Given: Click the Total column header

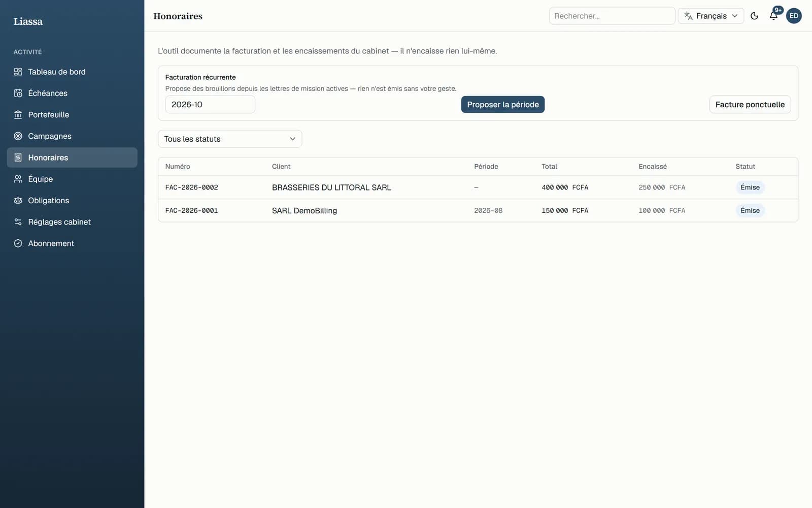Looking at the screenshot, I should [549, 167].
